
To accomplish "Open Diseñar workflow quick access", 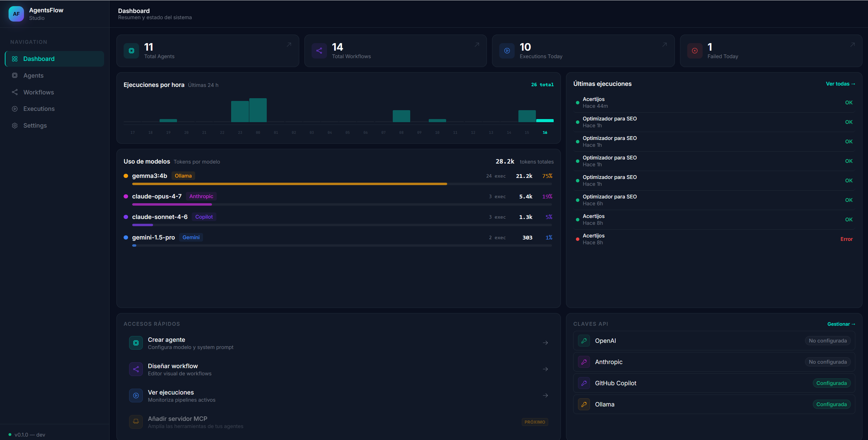I will pyautogui.click(x=338, y=369).
